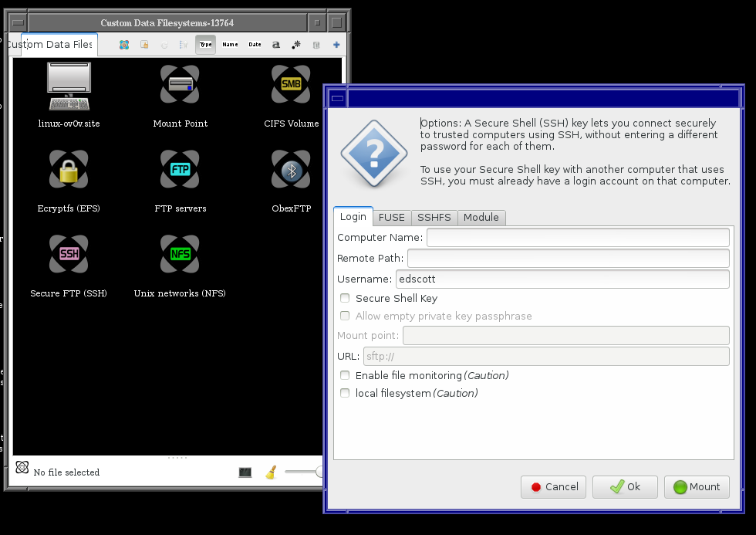Open the Unix networks (NFS) icon

[x=180, y=254]
